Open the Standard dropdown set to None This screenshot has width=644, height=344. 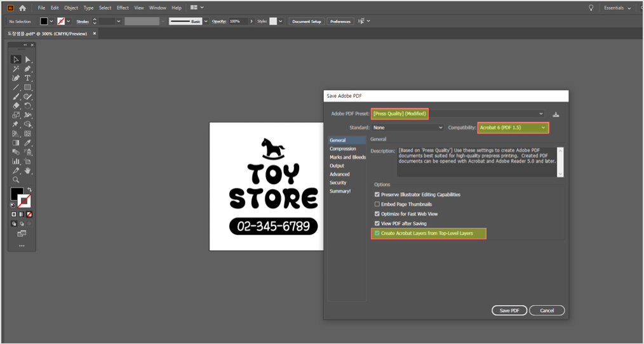pos(408,128)
